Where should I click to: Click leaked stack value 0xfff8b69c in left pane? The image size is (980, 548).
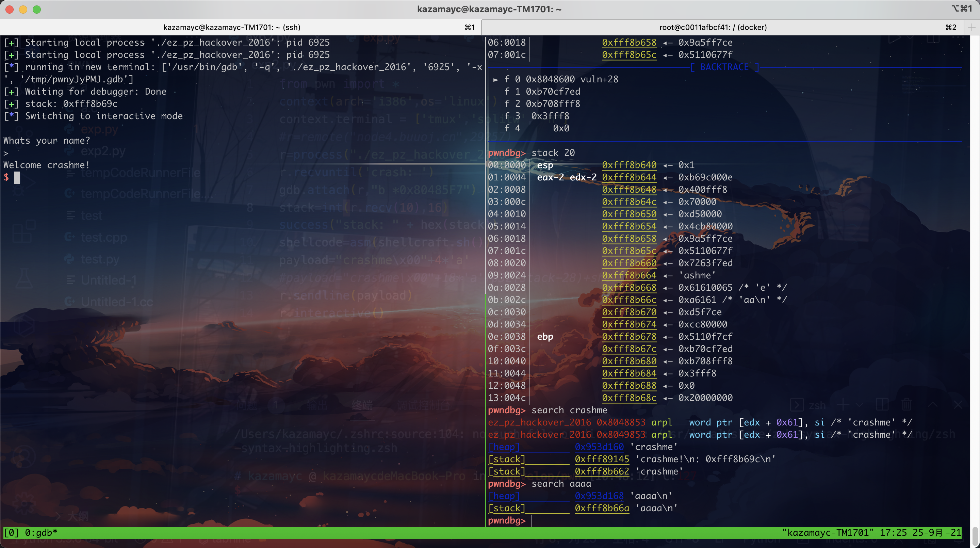click(90, 103)
